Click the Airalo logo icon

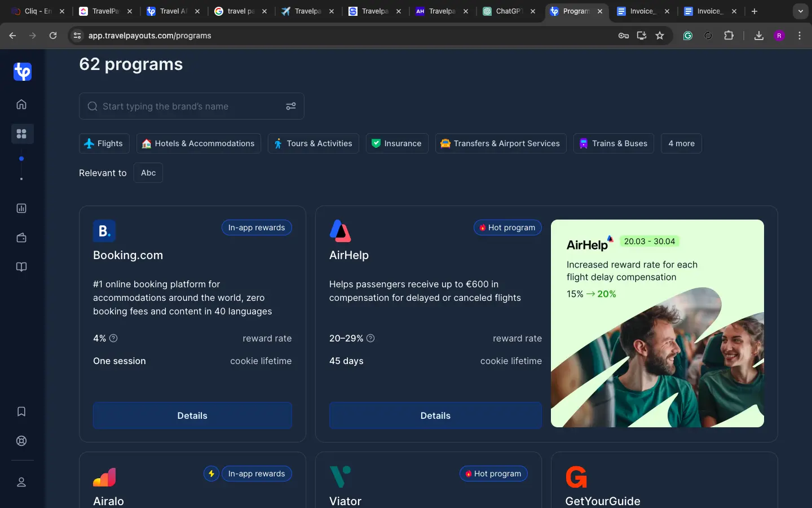coord(104,477)
